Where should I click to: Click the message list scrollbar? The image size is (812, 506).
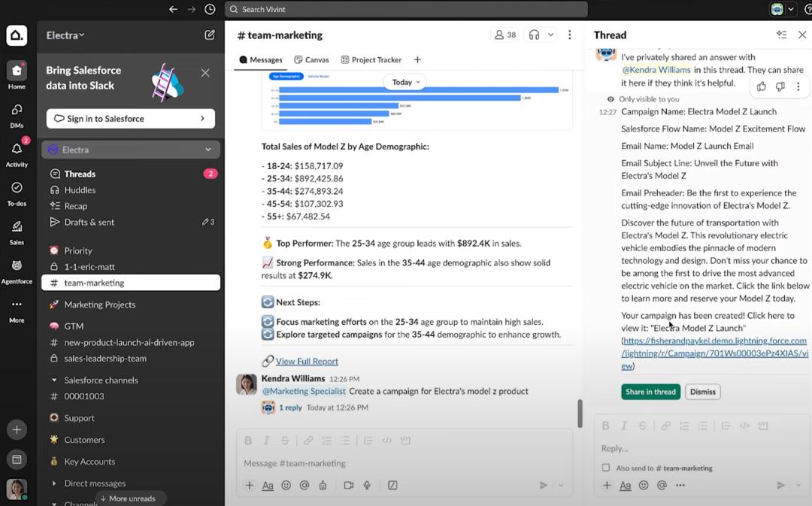pyautogui.click(x=580, y=414)
